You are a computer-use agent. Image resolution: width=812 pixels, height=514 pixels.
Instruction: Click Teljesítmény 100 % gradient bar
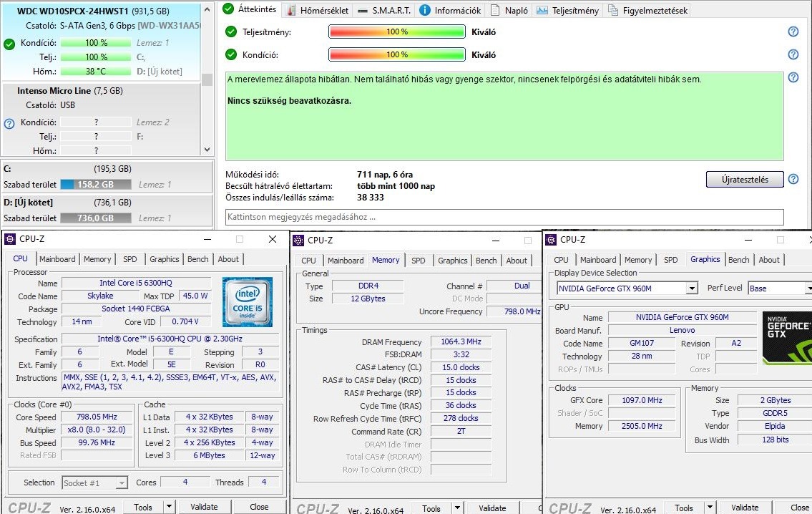coord(396,31)
